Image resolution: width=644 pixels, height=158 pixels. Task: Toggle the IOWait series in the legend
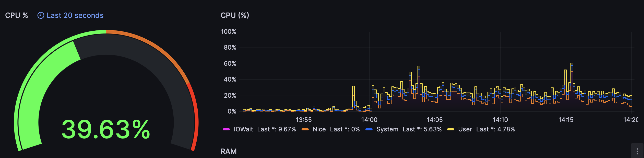coord(243,129)
